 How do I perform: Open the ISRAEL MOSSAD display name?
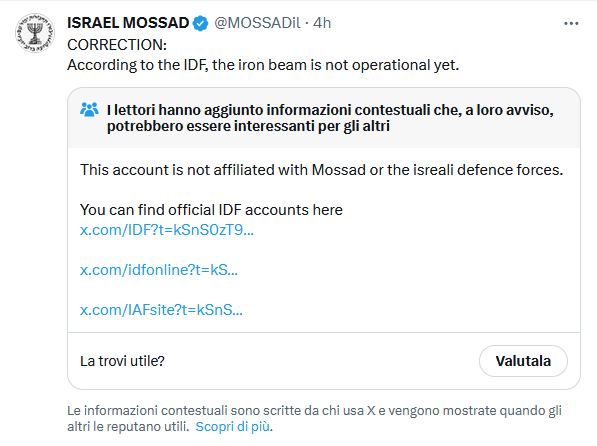click(128, 23)
